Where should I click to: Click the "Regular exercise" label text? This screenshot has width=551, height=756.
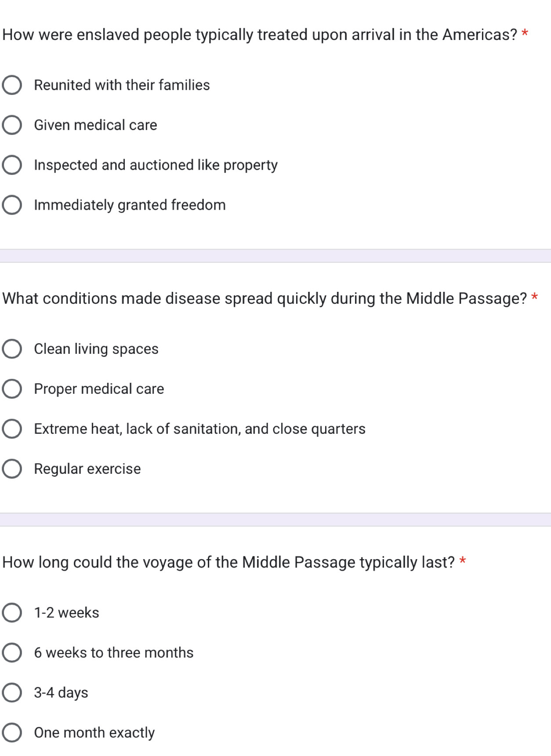87,469
